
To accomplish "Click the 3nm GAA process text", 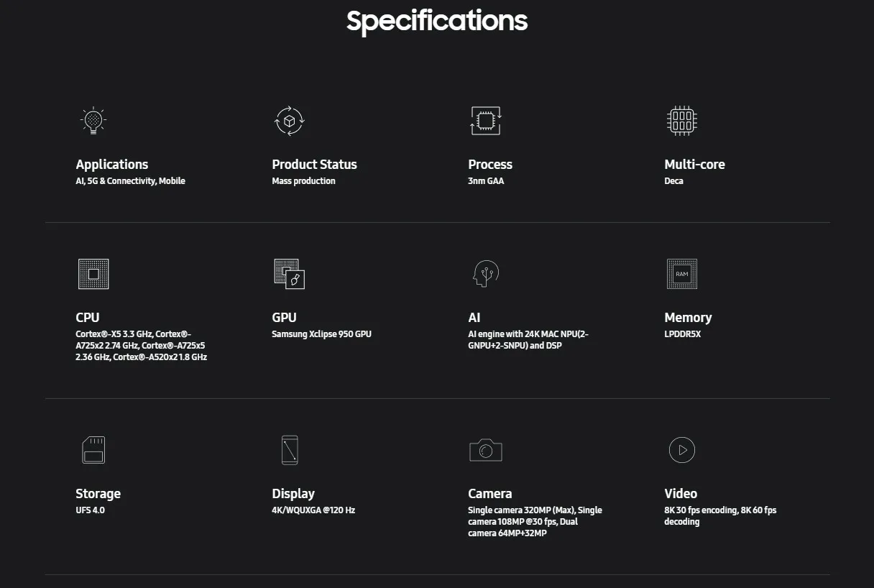I will click(x=486, y=181).
